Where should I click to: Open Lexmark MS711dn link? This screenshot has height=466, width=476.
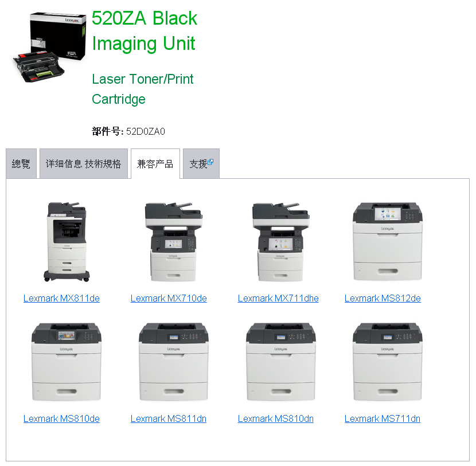click(383, 418)
